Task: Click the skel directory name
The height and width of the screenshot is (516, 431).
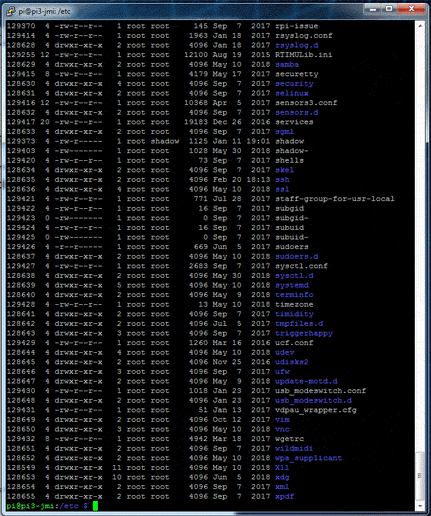Action: [x=284, y=170]
